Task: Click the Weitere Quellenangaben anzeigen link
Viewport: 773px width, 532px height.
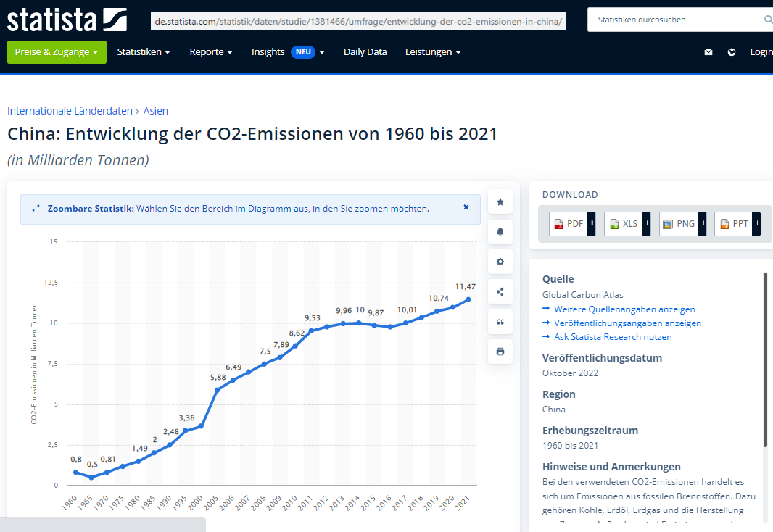Action: click(x=624, y=309)
